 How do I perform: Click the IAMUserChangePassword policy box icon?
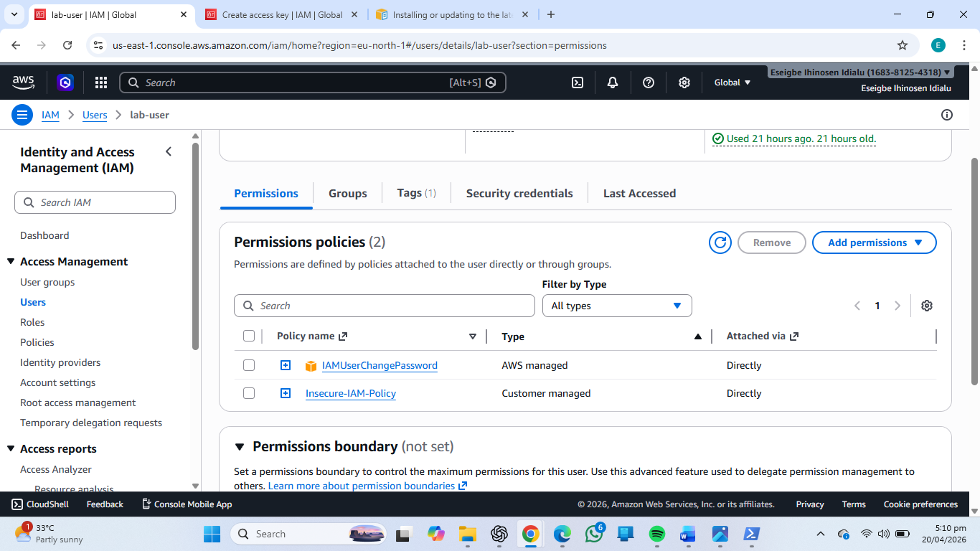[x=311, y=366]
